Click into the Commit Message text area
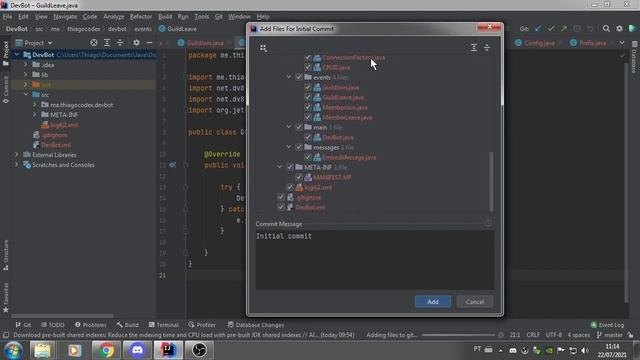Screen dimensions: 640x360 (x=375, y=260)
